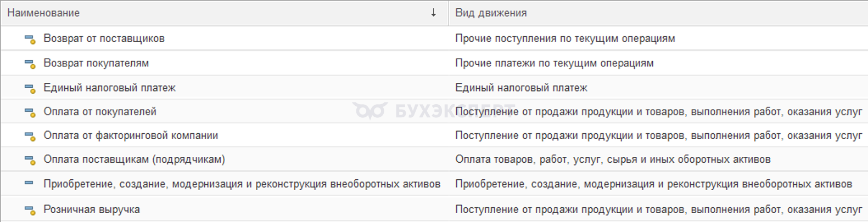
Task: Select the Розничная выручка item name
Action: pyautogui.click(x=92, y=209)
